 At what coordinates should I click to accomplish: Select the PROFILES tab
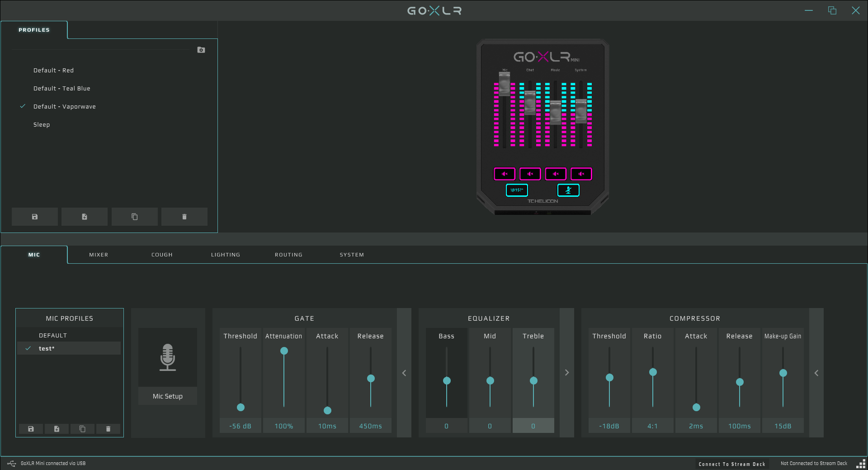point(34,30)
